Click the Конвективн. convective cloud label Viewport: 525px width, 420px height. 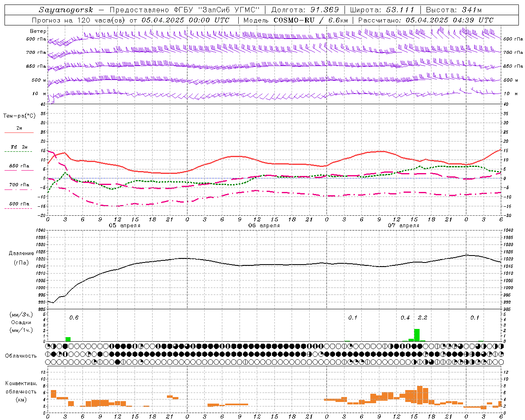[x=21, y=383]
